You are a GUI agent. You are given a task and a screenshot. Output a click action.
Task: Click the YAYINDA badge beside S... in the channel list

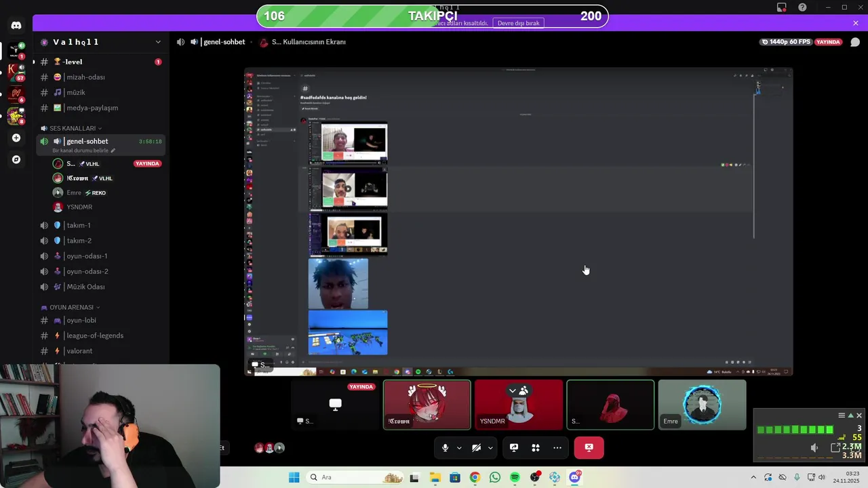tap(147, 163)
